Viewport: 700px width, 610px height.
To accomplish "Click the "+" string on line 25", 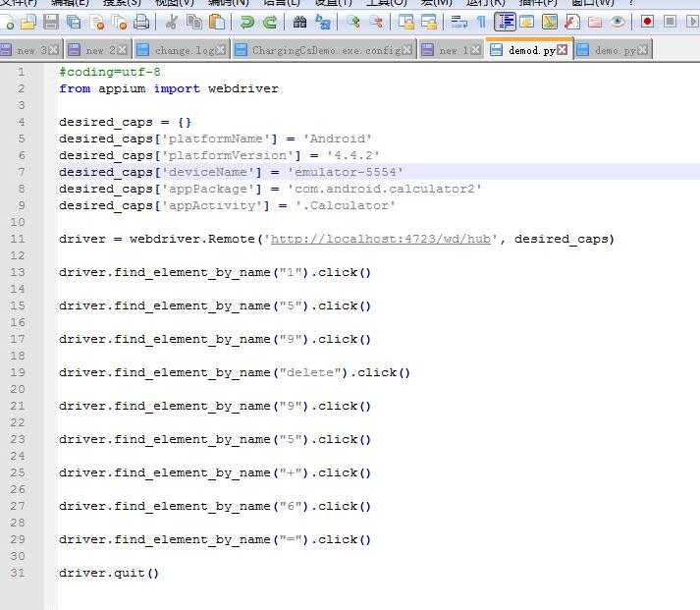I will click(291, 472).
